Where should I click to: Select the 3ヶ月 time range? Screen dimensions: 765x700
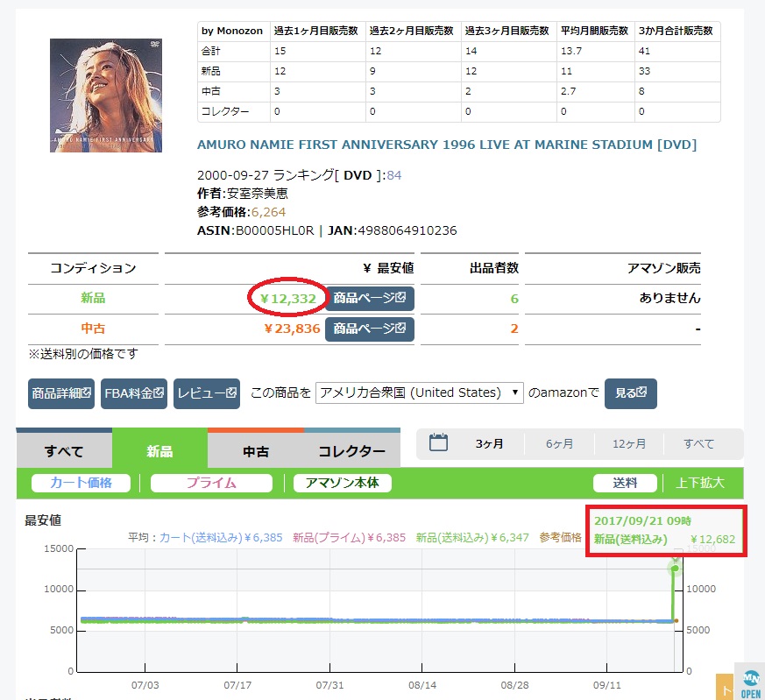[x=489, y=444]
